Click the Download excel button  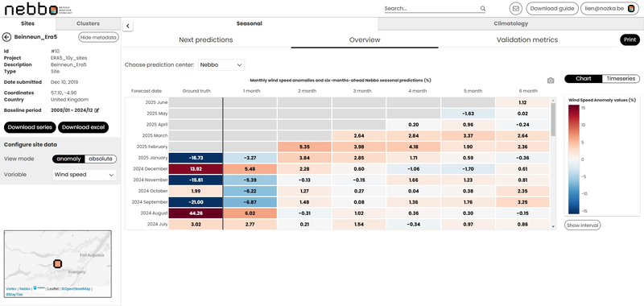(x=83, y=127)
